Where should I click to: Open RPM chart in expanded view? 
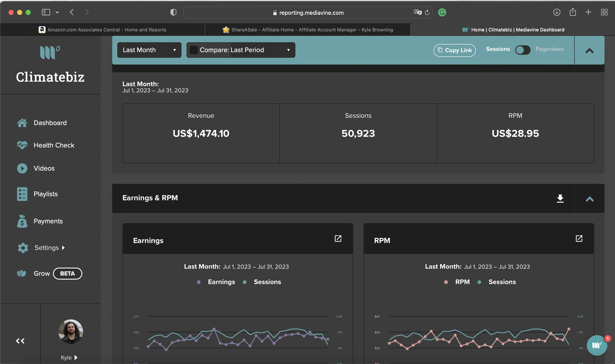(579, 238)
